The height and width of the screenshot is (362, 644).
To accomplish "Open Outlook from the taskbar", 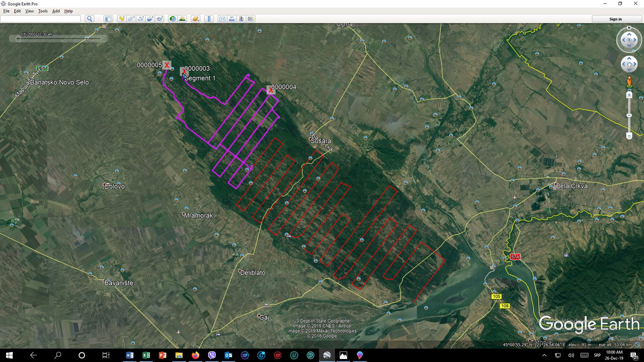I will point(228,355).
